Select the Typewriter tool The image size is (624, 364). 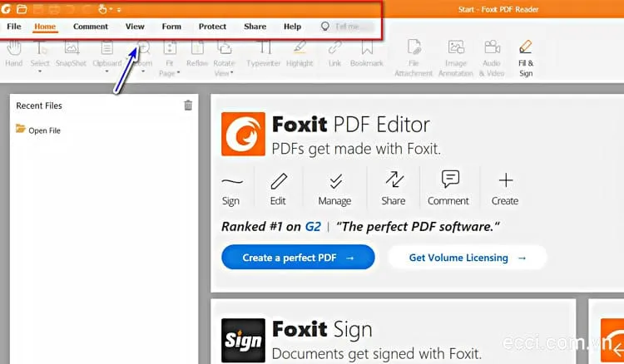264,53
